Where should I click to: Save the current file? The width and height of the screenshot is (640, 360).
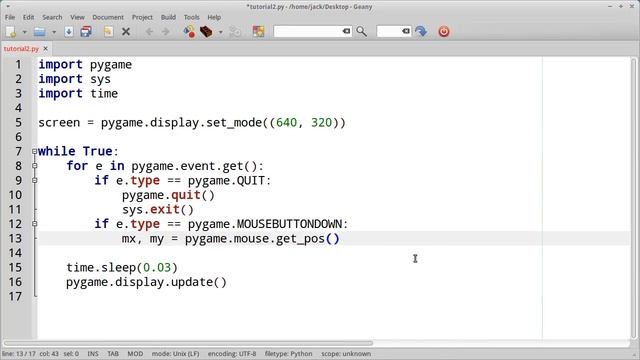point(69,31)
